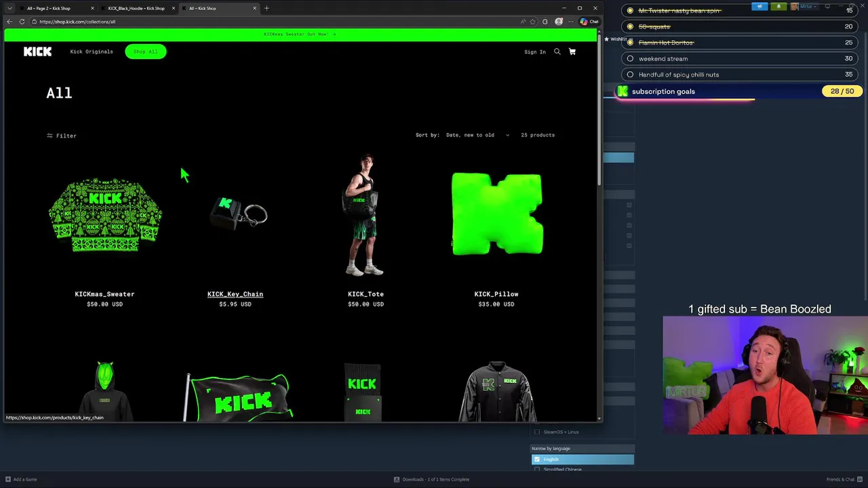The height and width of the screenshot is (488, 868).
Task: Click the Wishlist star in Steam
Action: 606,39
